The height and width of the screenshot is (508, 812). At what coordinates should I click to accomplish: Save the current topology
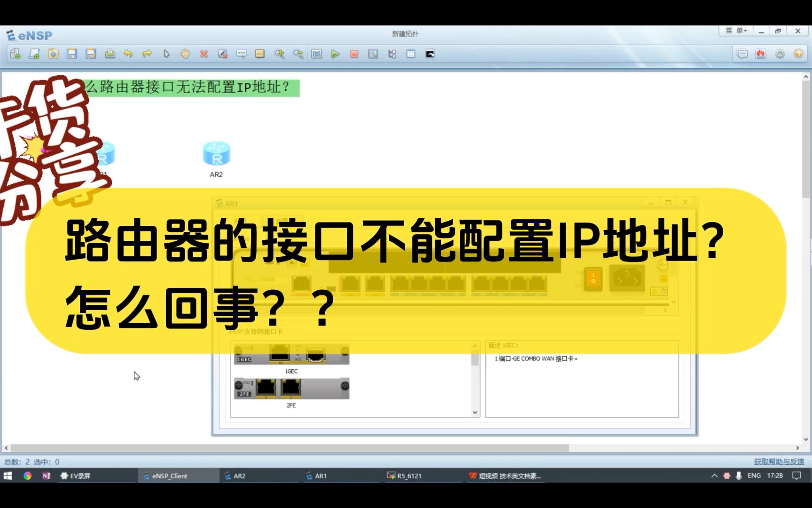point(72,54)
